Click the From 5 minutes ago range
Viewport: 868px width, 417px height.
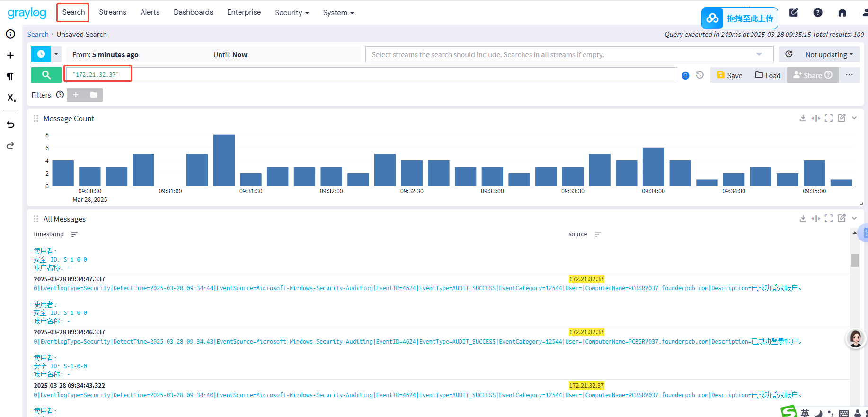pos(106,55)
